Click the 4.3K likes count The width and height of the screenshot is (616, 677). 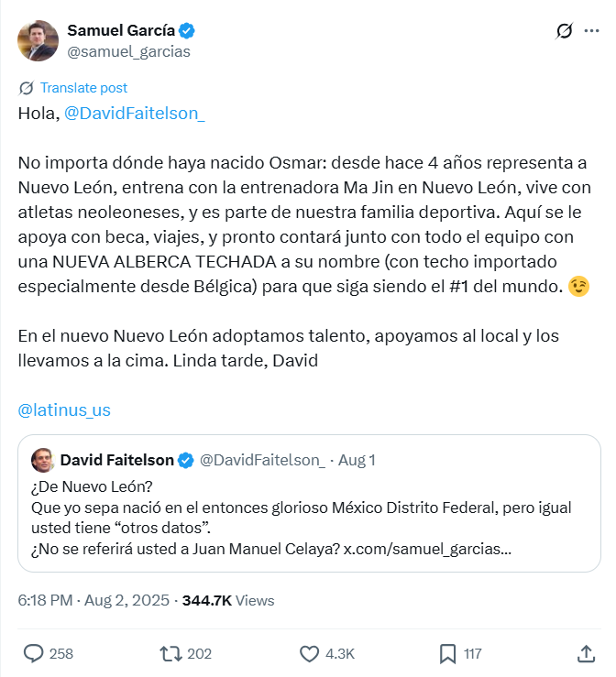point(339,653)
